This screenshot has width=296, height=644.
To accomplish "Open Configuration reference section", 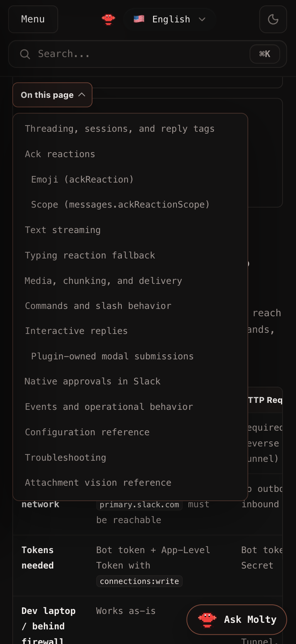I will tap(87, 432).
